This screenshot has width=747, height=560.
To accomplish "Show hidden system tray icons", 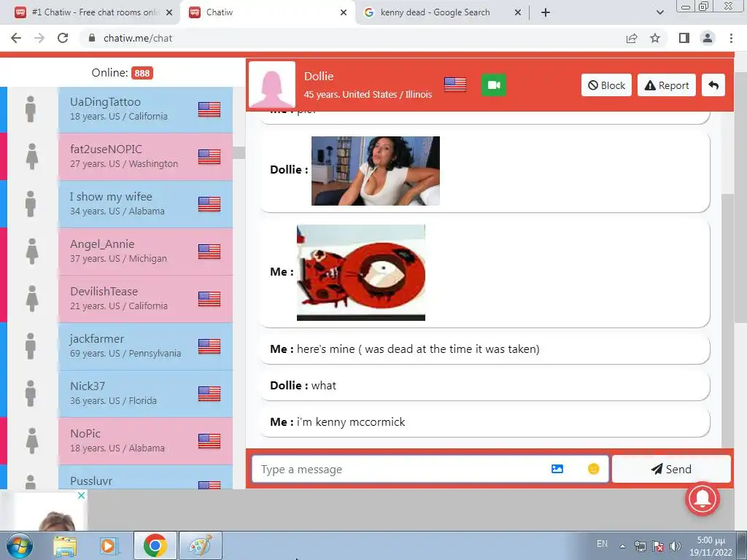I will pos(622,546).
